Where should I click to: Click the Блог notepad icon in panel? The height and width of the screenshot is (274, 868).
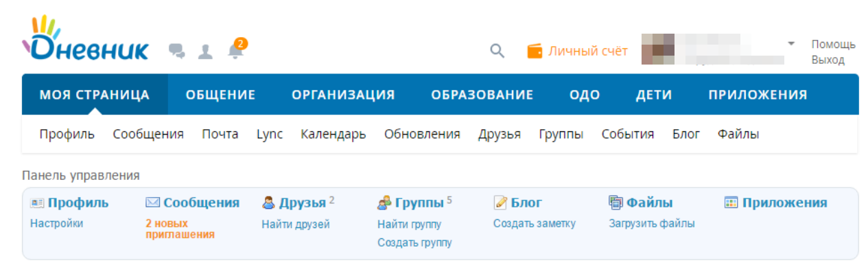click(500, 203)
